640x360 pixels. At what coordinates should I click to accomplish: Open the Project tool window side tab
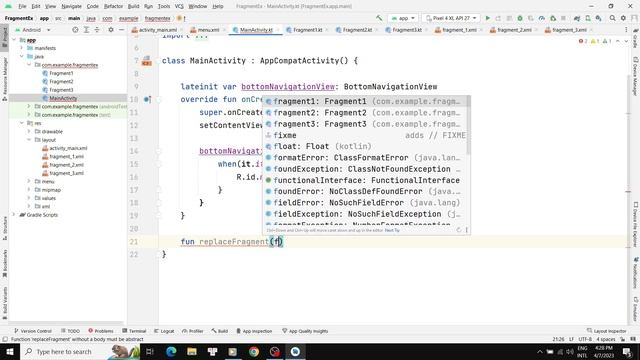pos(4,38)
